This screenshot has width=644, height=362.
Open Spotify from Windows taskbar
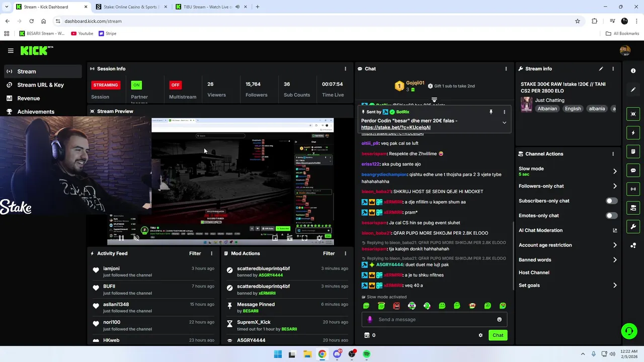tap(367, 354)
